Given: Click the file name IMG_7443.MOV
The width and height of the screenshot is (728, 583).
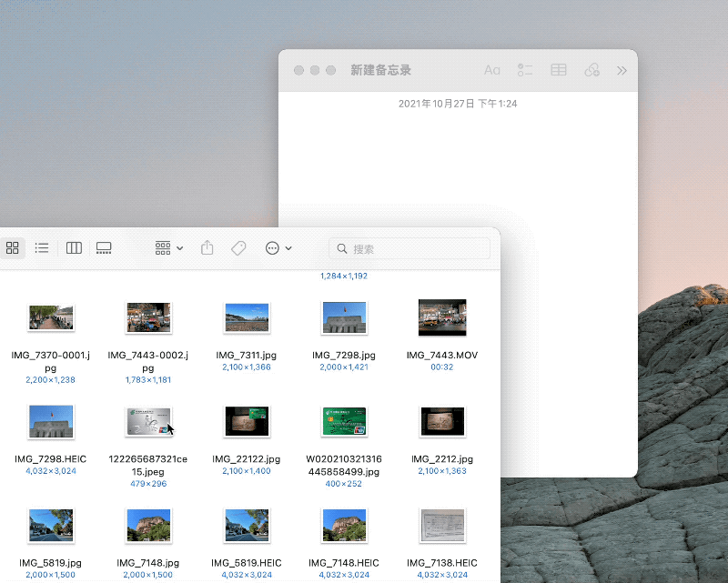Looking at the screenshot, I should click(442, 355).
